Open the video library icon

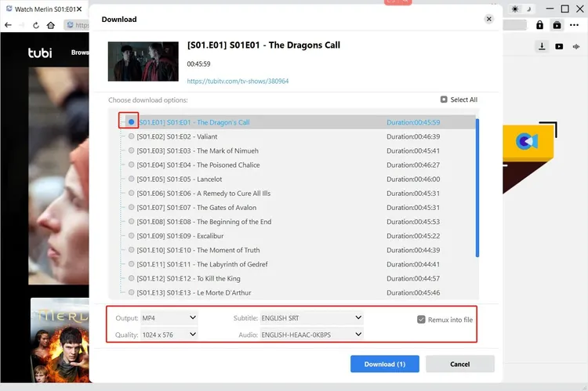(x=559, y=46)
